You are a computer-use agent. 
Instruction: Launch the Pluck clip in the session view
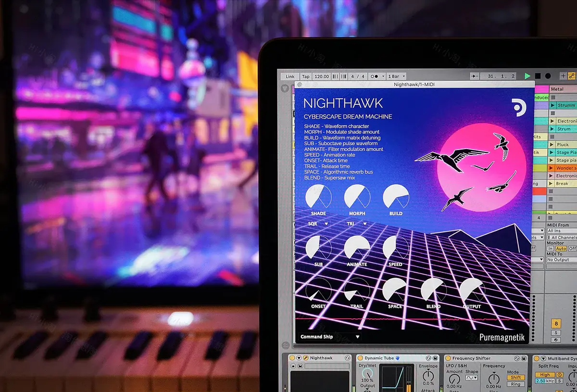pos(552,144)
